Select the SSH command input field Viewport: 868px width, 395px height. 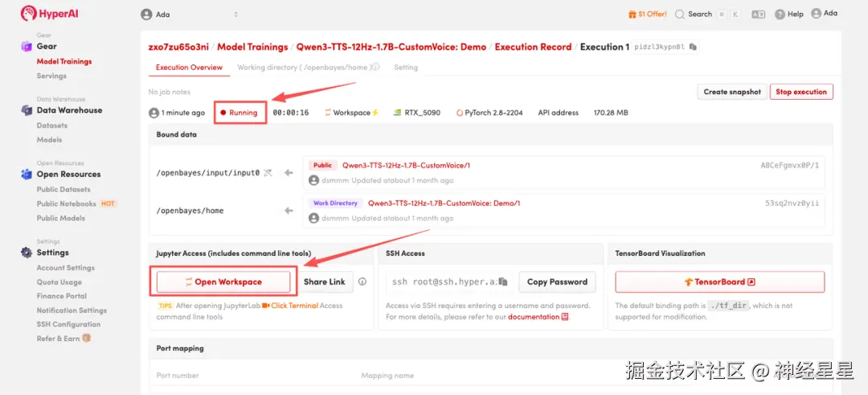tap(449, 282)
